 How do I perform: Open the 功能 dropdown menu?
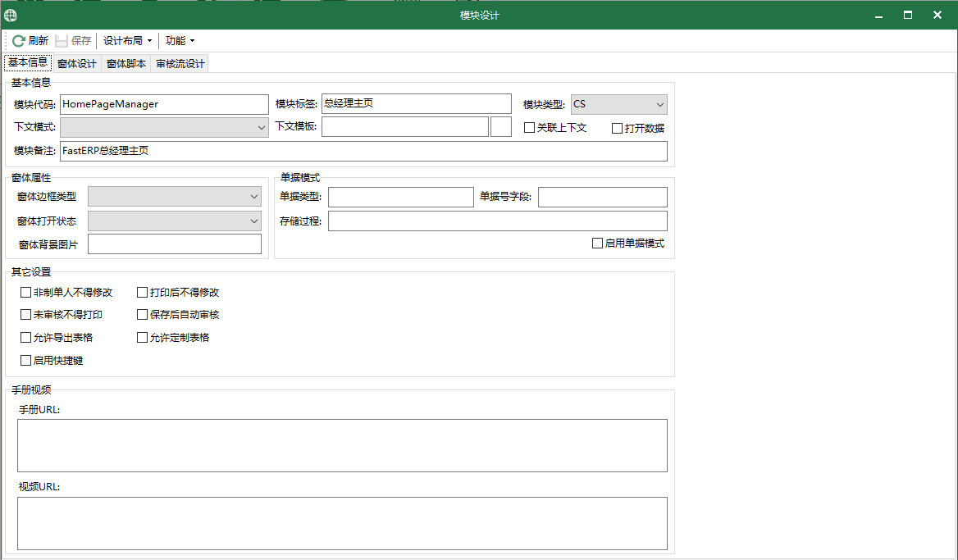tap(180, 41)
